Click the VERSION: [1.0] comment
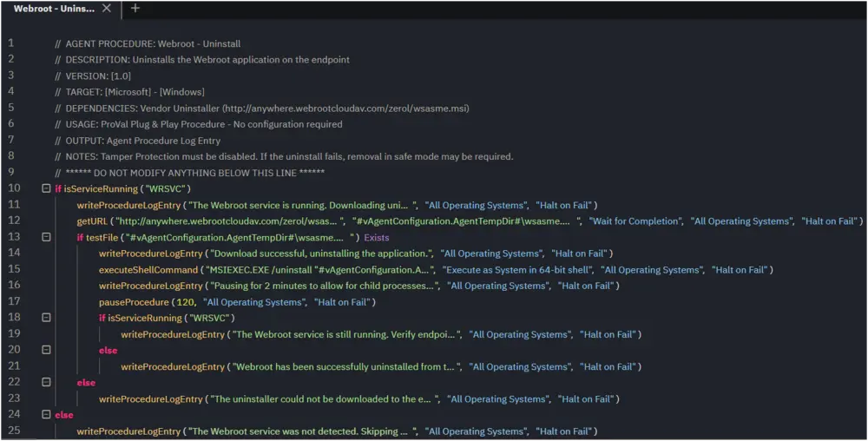The height and width of the screenshot is (441, 868). point(93,76)
